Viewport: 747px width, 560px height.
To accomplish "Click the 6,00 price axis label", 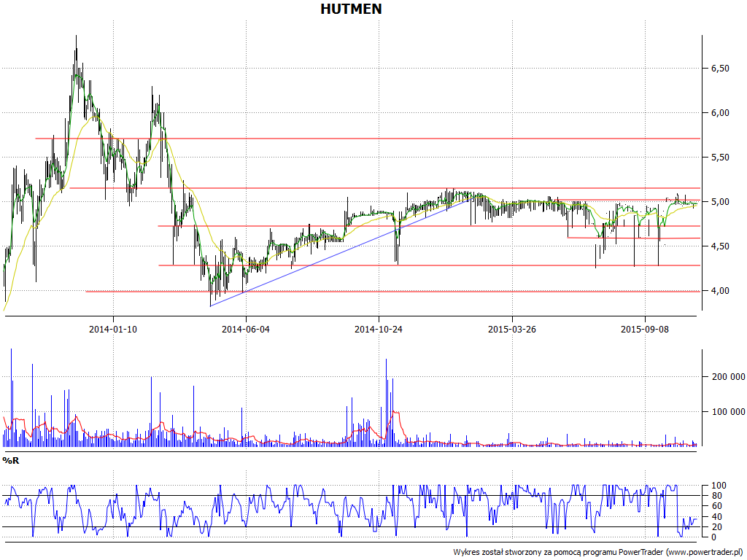I will (x=720, y=113).
